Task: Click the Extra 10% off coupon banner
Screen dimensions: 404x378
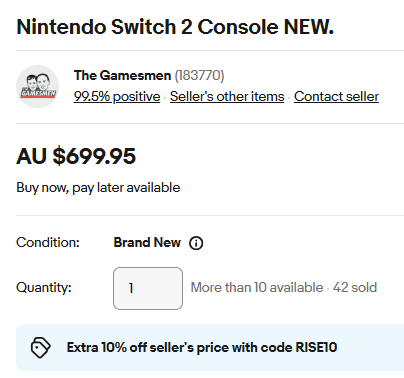Action: (210, 347)
